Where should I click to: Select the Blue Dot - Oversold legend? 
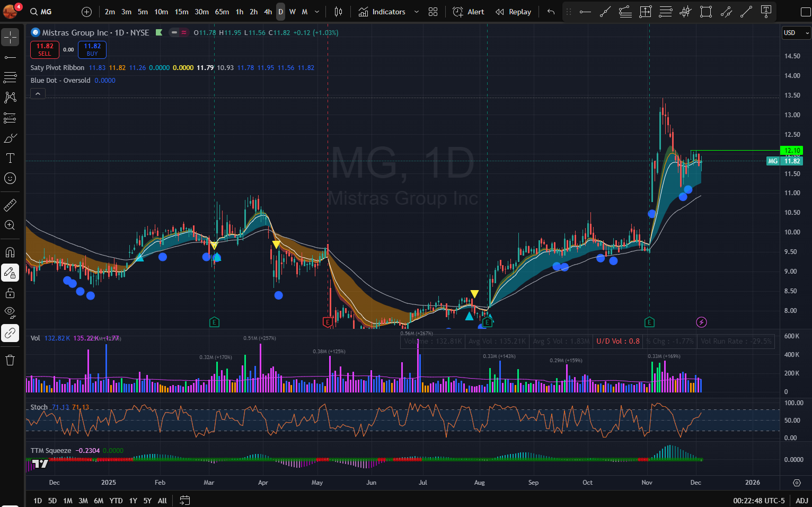tap(60, 81)
